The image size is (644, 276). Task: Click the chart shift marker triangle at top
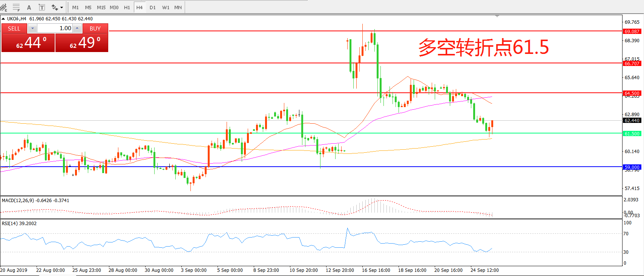pyautogui.click(x=497, y=16)
